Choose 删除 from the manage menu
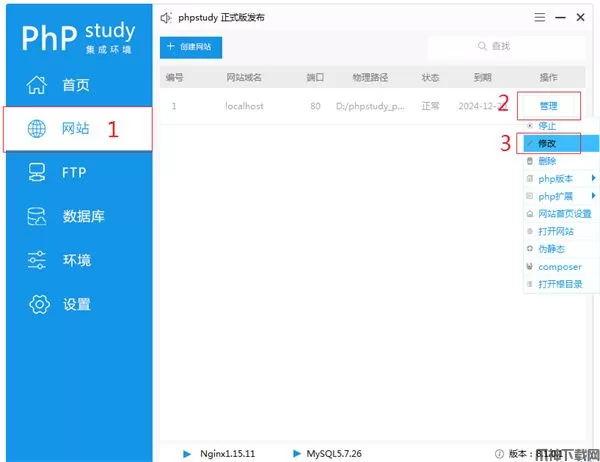 (x=561, y=161)
